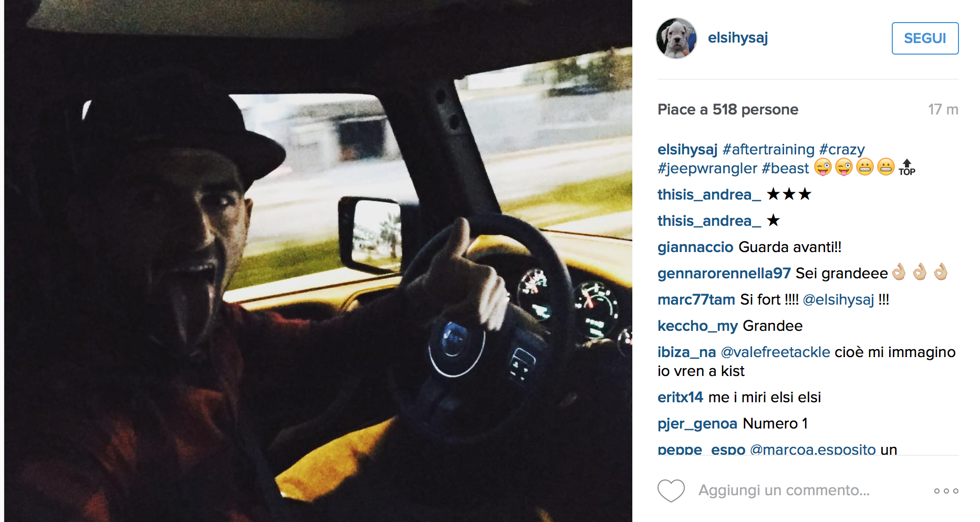Open the elsihysaj username in the header
The image size is (980, 522).
[737, 38]
